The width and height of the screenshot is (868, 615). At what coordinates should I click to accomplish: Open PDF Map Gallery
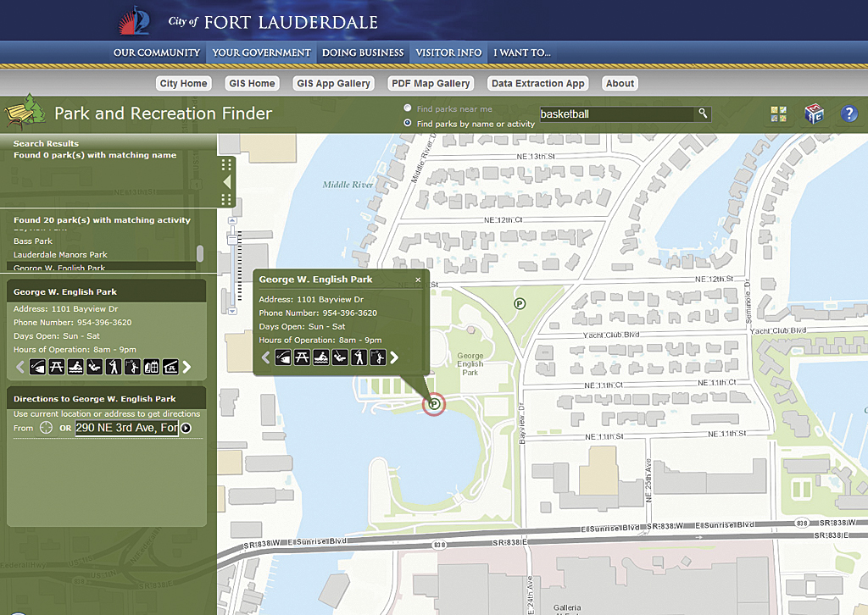(x=431, y=84)
